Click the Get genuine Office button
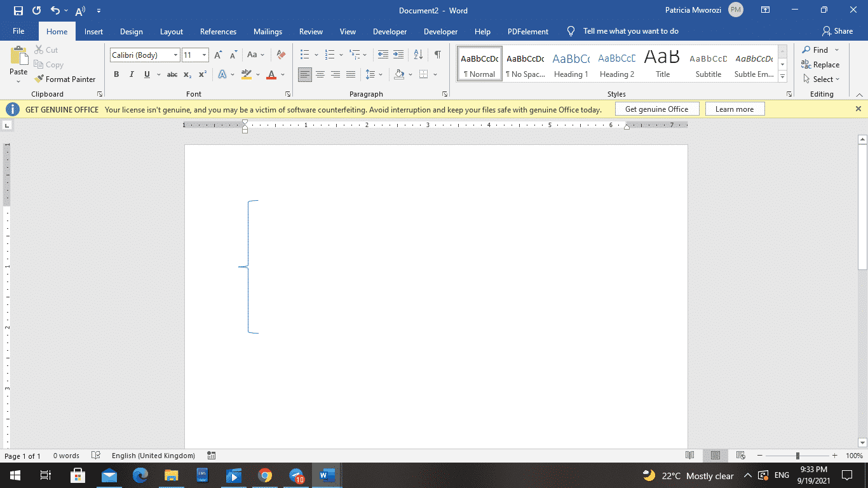 click(x=656, y=109)
